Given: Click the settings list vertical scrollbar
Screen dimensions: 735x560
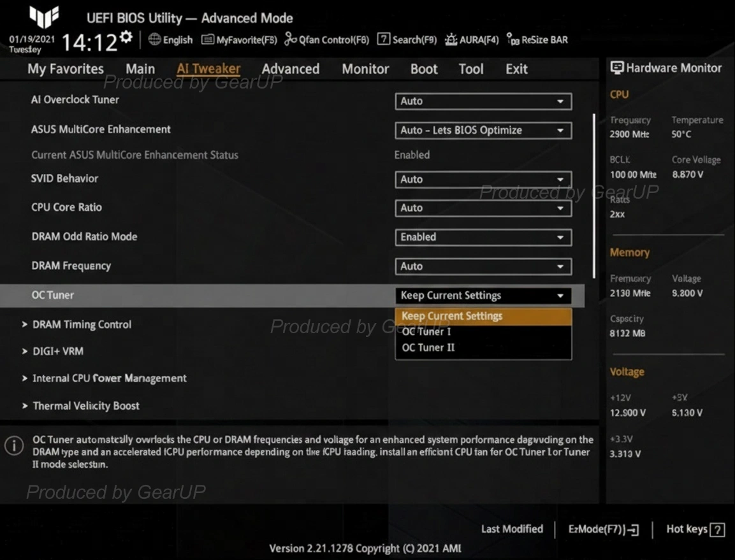Looking at the screenshot, I should point(594,196).
